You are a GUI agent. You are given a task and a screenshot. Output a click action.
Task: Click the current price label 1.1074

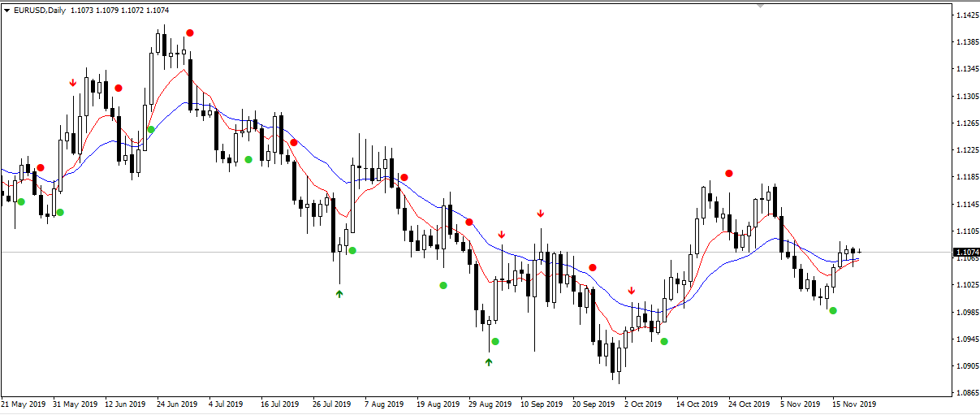tap(966, 253)
